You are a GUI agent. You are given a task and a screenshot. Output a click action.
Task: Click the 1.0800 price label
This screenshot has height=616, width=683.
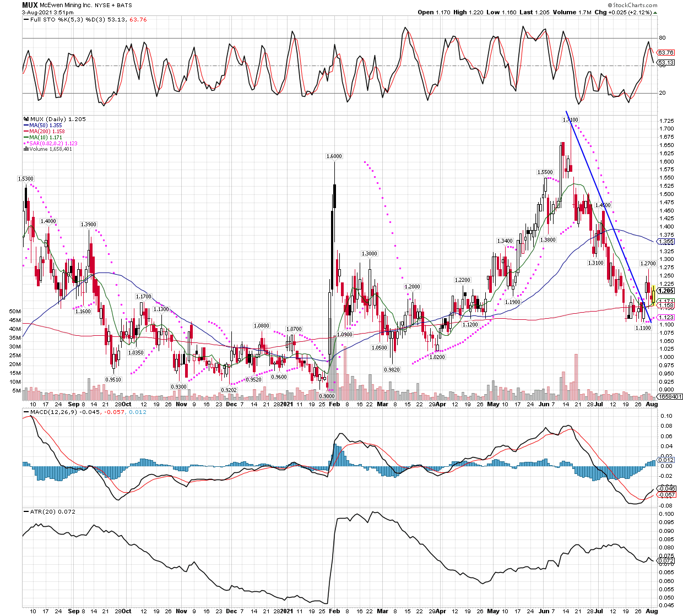[x=261, y=326]
